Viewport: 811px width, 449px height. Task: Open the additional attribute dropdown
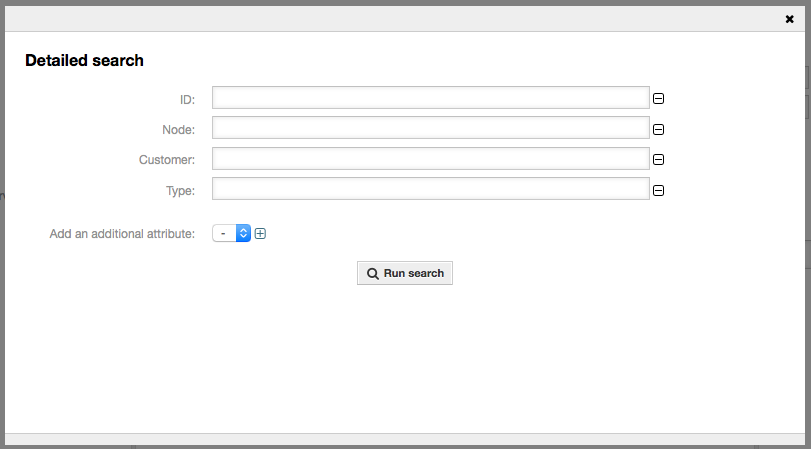(x=231, y=233)
